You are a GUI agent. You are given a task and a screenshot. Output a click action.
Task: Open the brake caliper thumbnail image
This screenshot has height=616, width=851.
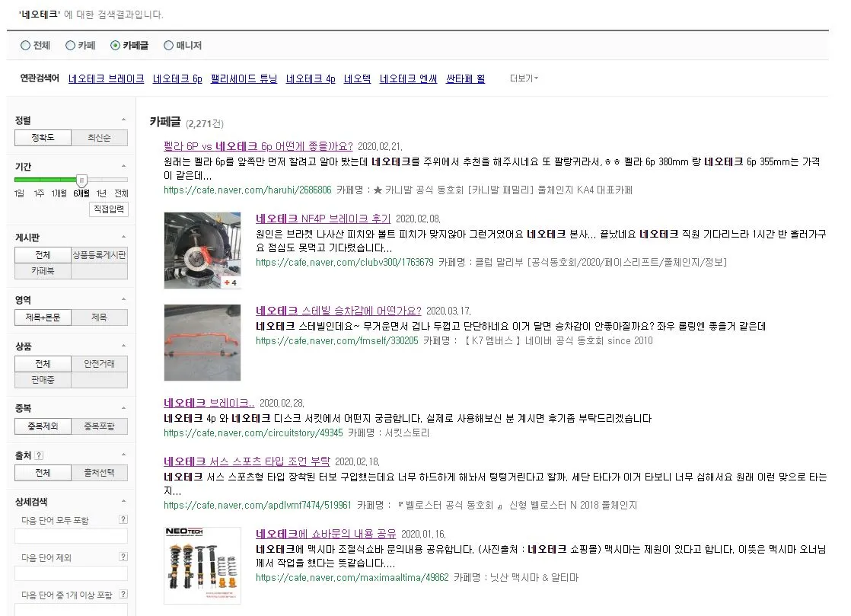tap(202, 251)
